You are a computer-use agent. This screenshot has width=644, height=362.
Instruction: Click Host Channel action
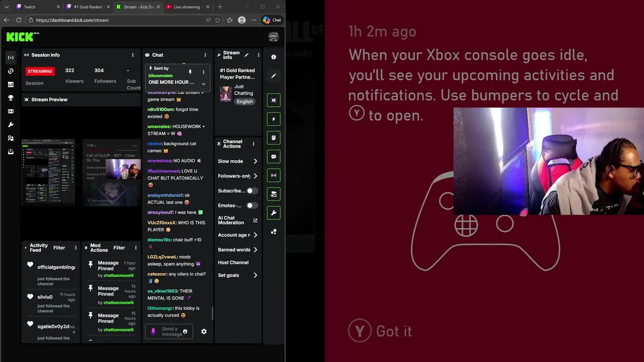(233, 262)
